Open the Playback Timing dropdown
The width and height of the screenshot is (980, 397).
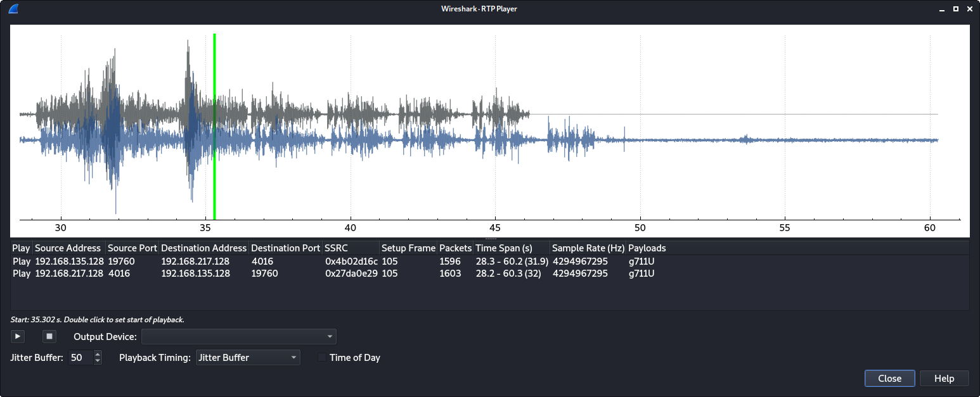tap(248, 358)
